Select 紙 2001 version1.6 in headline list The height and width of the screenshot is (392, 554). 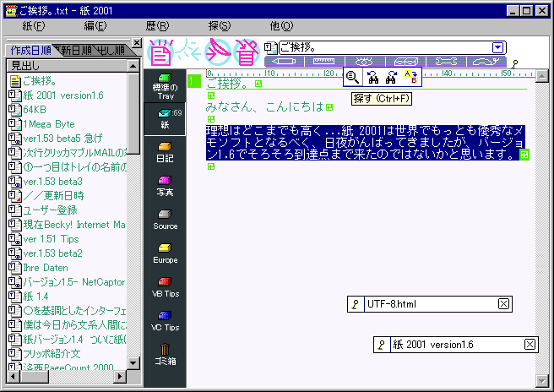pyautogui.click(x=67, y=95)
